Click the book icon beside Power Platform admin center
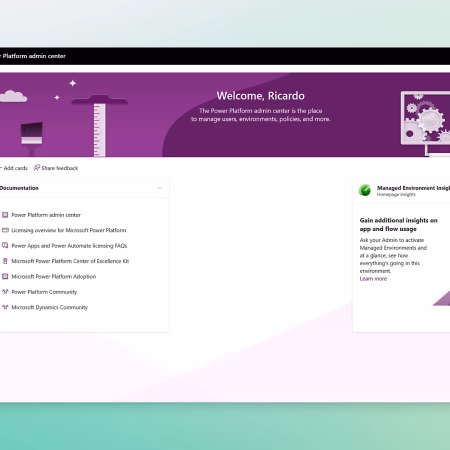 coord(5,215)
